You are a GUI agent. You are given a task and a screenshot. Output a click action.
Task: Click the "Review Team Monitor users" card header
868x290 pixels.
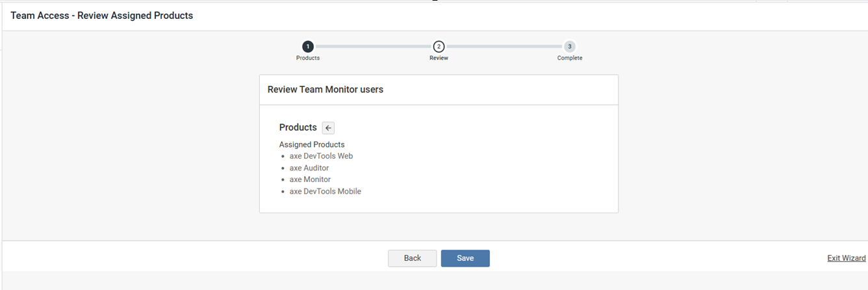click(325, 90)
